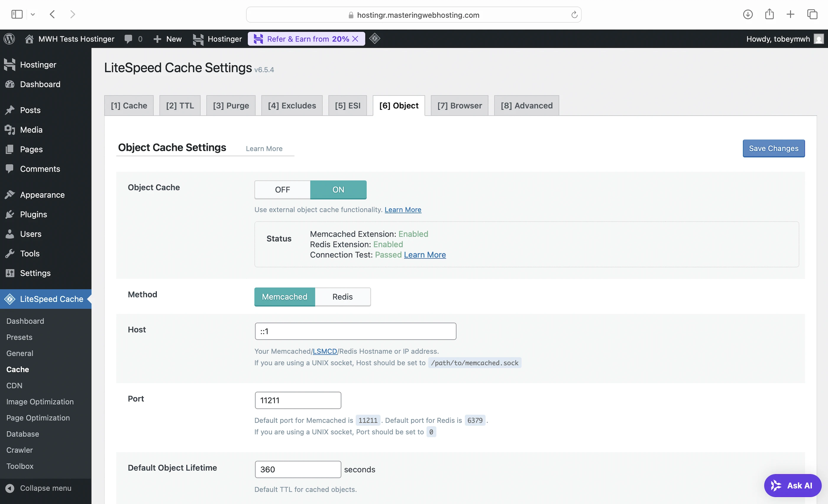Click the LiteSpeed diamond icon in admin bar

click(x=375, y=39)
